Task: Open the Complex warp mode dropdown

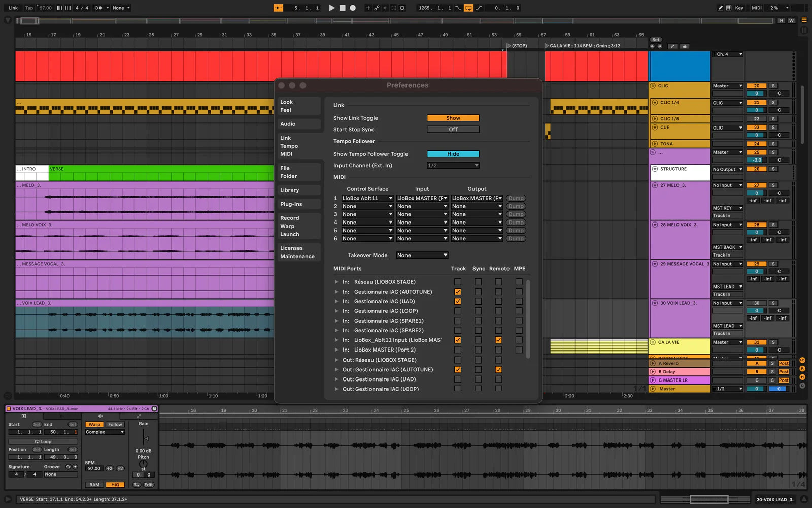Action: [x=105, y=432]
